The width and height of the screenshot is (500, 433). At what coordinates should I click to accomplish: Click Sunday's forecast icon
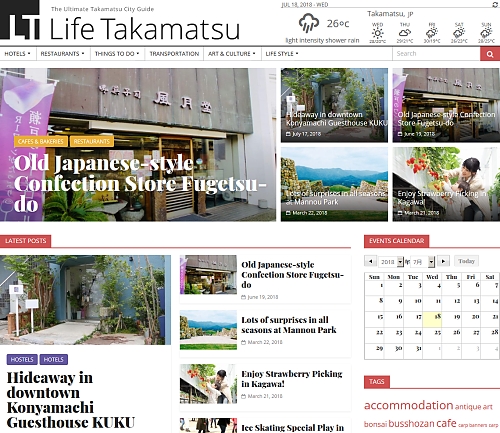coord(486,33)
